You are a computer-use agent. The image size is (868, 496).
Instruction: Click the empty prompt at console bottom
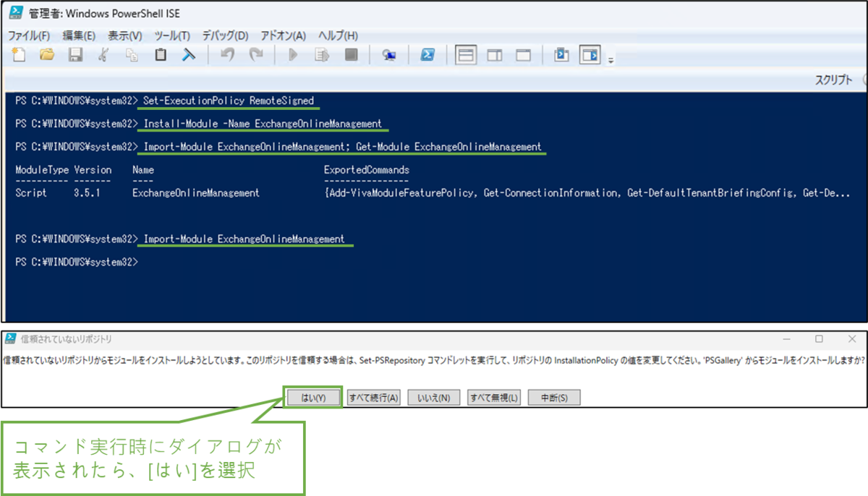pyautogui.click(x=76, y=262)
